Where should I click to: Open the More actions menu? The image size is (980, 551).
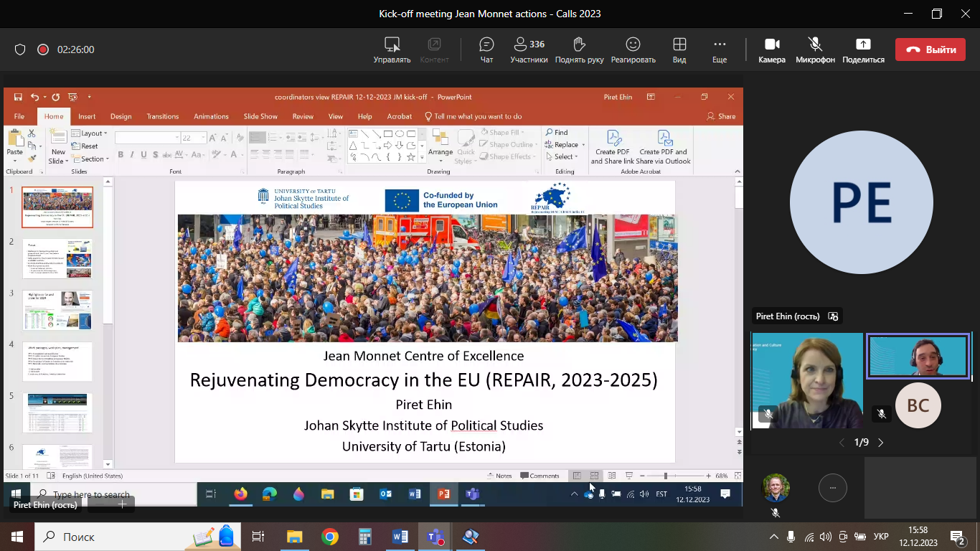720,50
